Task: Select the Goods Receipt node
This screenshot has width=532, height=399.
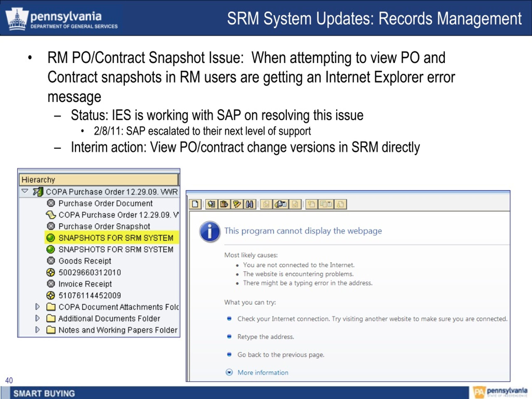Action: click(x=85, y=261)
